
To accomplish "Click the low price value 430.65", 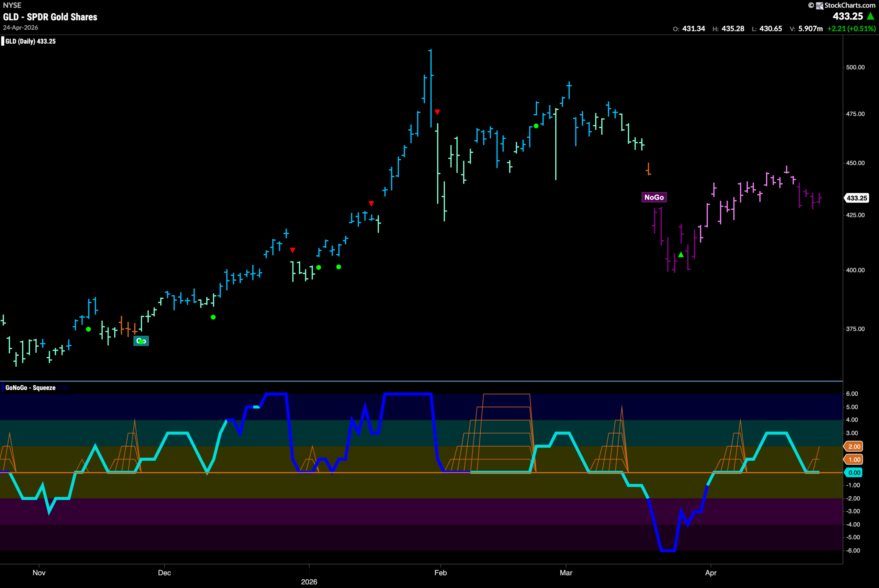I will (770, 28).
